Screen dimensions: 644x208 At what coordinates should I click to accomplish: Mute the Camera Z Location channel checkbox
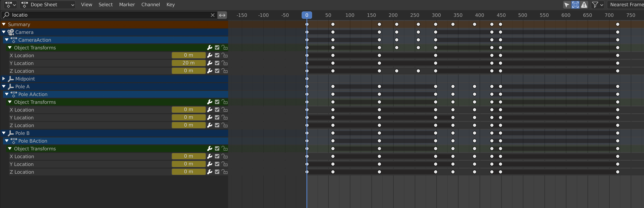click(x=217, y=71)
